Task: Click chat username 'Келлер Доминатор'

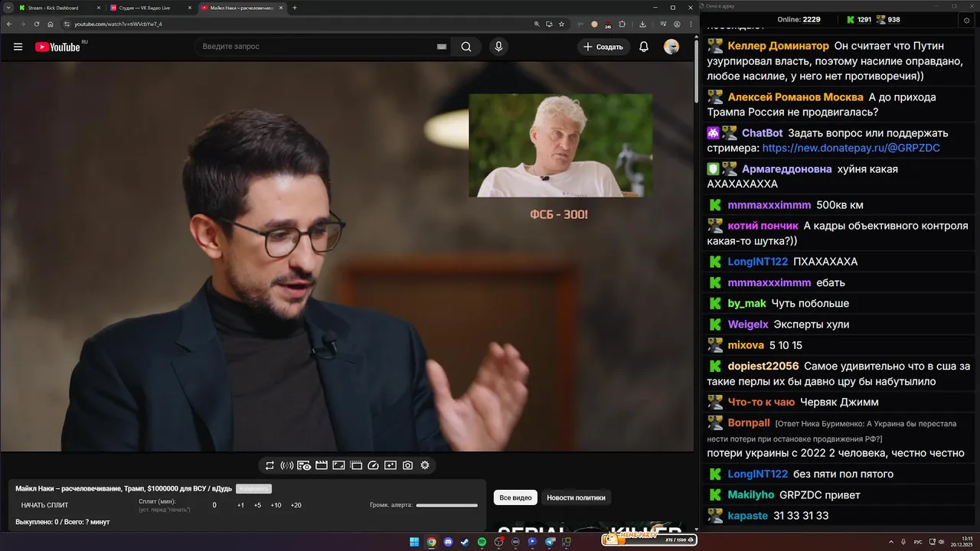Action: point(778,46)
